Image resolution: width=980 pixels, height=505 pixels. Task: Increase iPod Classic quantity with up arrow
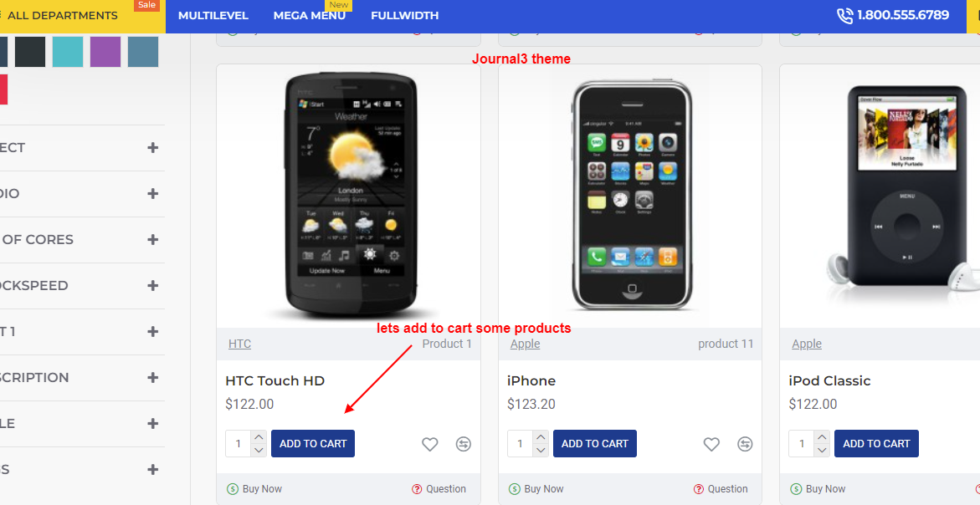tap(822, 436)
